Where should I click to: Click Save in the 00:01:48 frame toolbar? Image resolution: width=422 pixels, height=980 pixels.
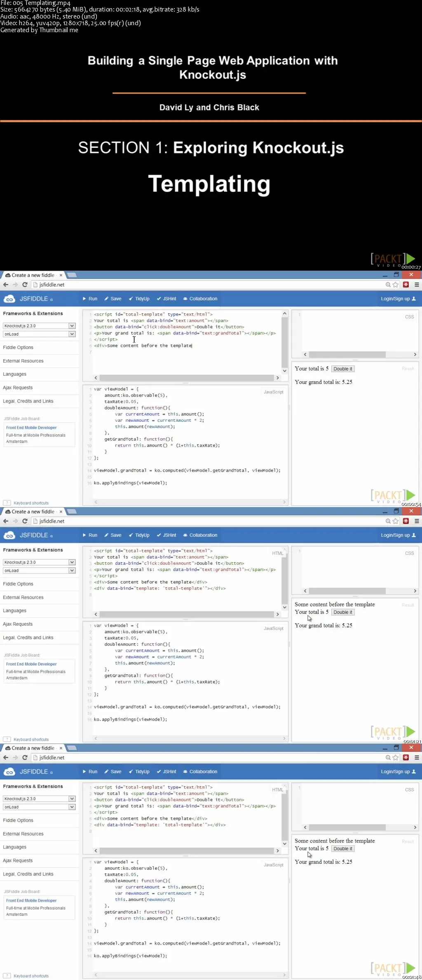click(x=113, y=772)
